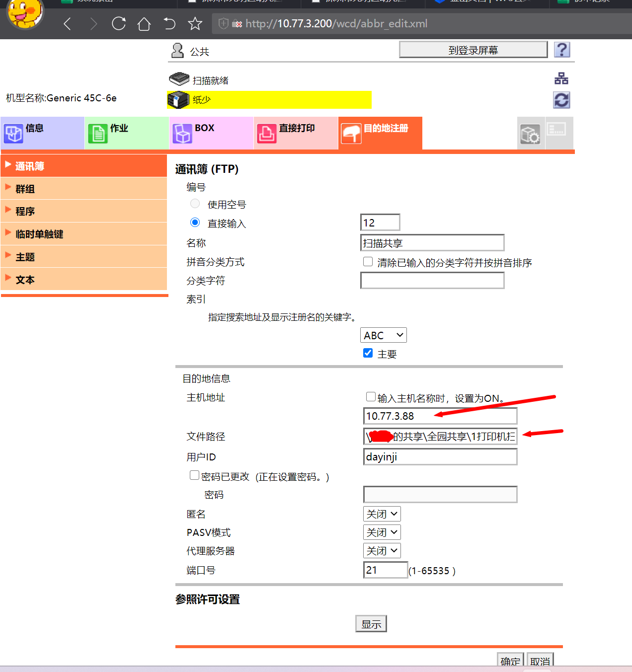Open the ABC index dropdown

coord(384,335)
